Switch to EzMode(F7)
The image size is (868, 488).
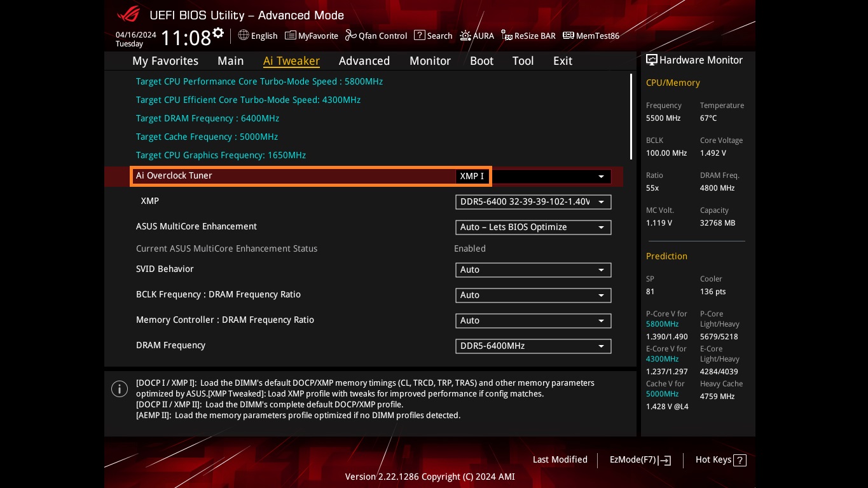click(640, 459)
